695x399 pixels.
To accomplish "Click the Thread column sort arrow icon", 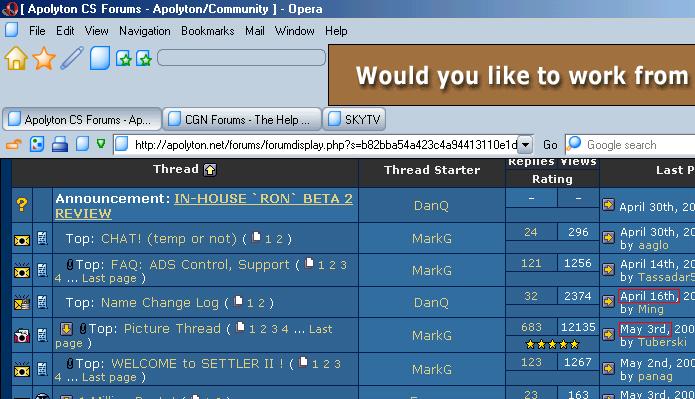I will click(210, 170).
